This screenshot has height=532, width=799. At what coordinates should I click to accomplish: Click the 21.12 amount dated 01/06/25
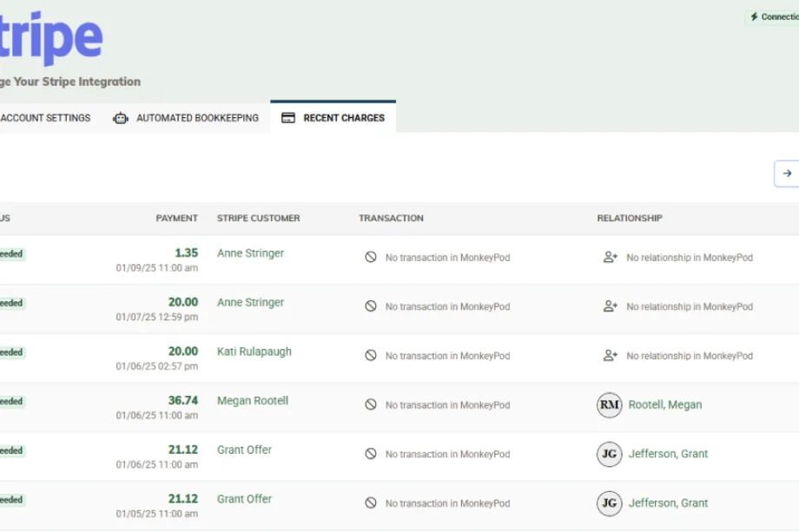tap(183, 450)
